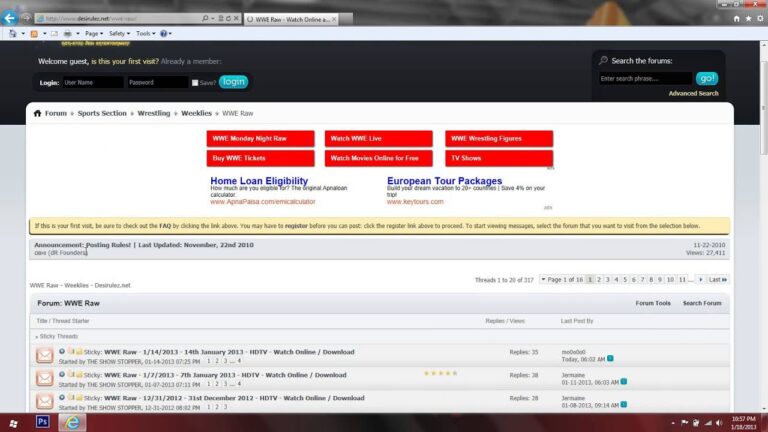Click Internet Explorer taskbar icon
768x432 pixels.
(x=72, y=422)
